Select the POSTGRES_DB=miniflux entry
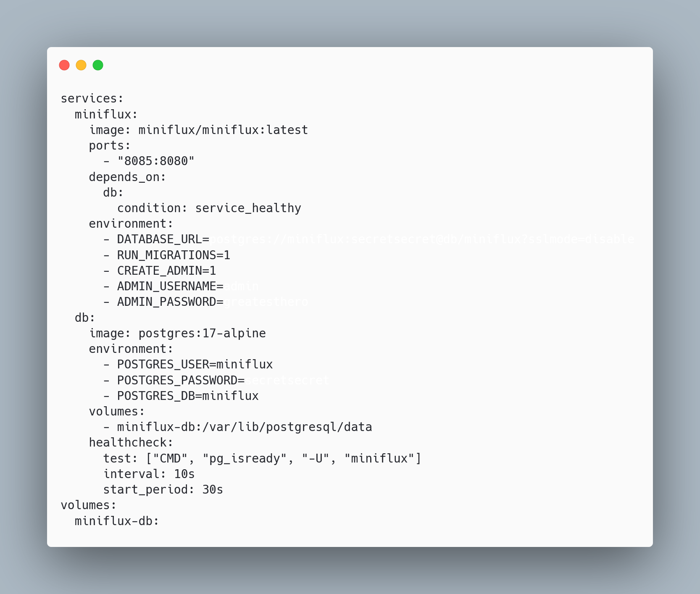This screenshot has height=594, width=700. click(x=188, y=396)
